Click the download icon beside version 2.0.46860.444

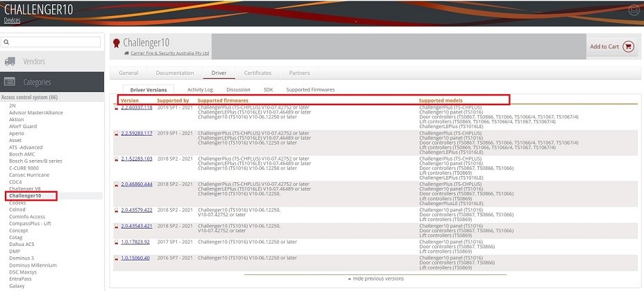point(116,185)
